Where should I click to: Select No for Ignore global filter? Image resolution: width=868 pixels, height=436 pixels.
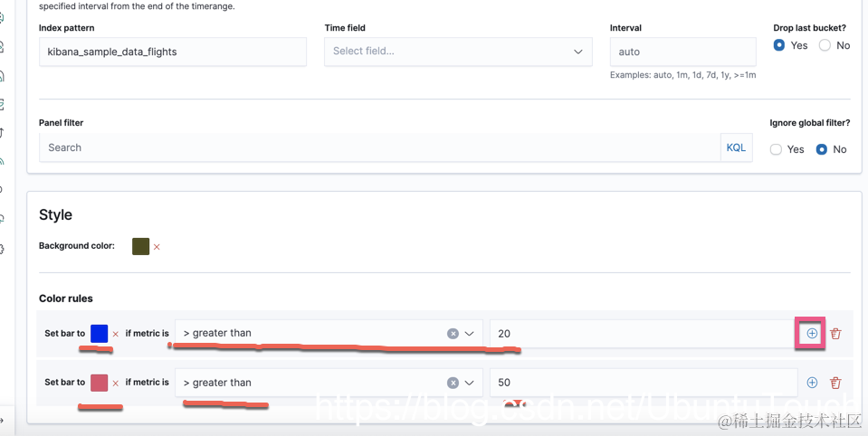822,149
